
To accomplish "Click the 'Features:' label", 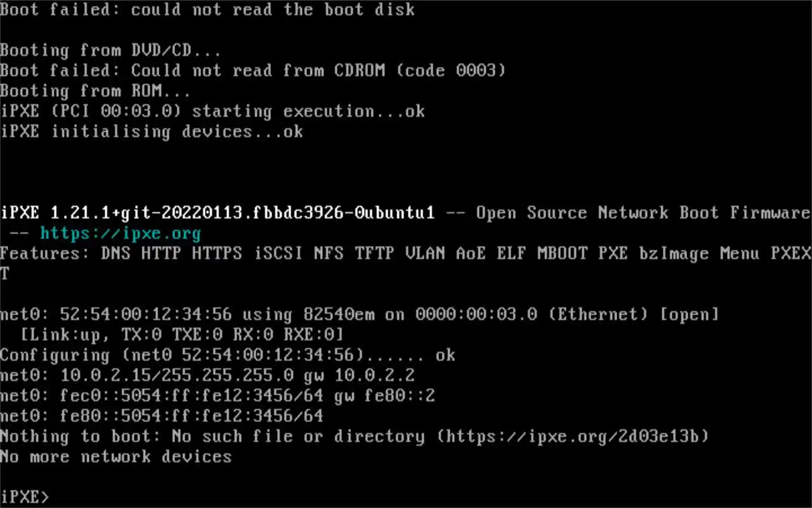I will [45, 253].
